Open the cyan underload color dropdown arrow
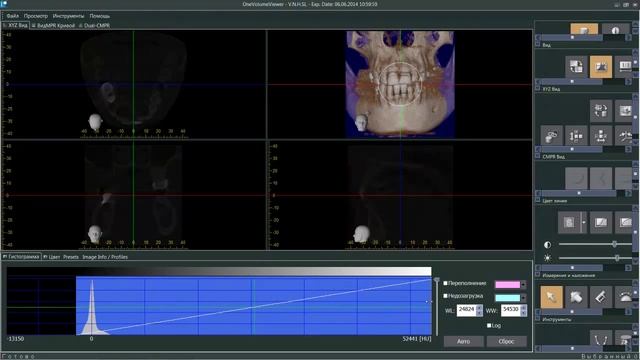The width and height of the screenshot is (640, 360). point(523,298)
